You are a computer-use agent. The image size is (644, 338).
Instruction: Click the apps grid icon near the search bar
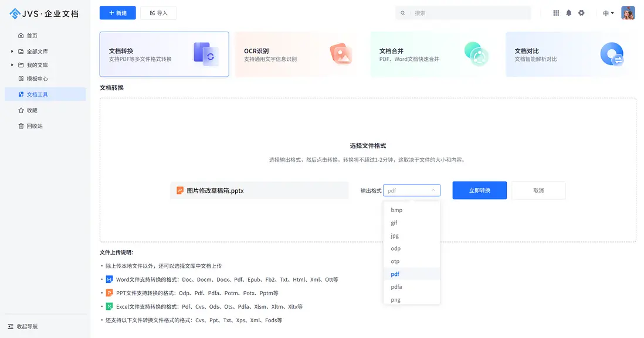(555, 12)
